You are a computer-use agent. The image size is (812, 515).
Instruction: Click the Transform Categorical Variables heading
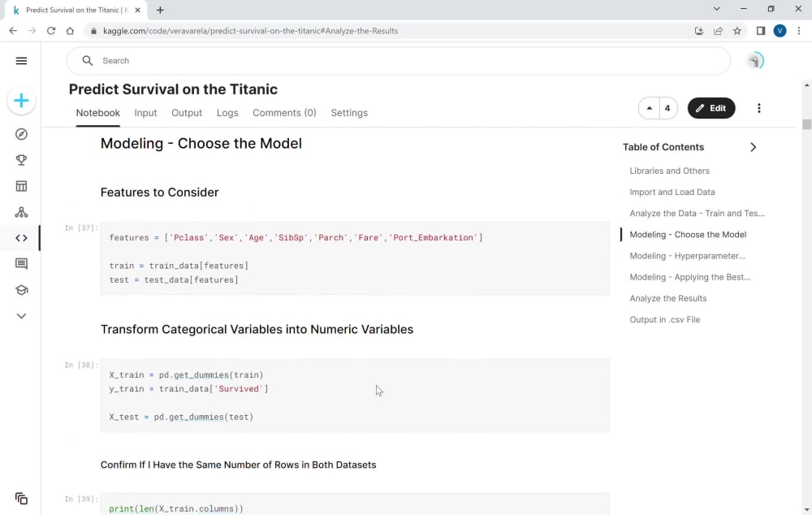[x=257, y=330]
